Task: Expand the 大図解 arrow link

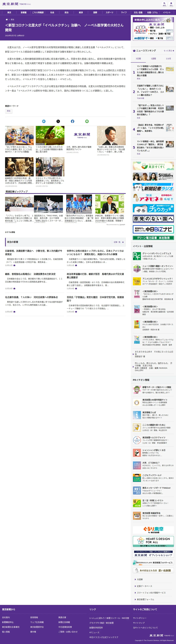Action: (140, 579)
